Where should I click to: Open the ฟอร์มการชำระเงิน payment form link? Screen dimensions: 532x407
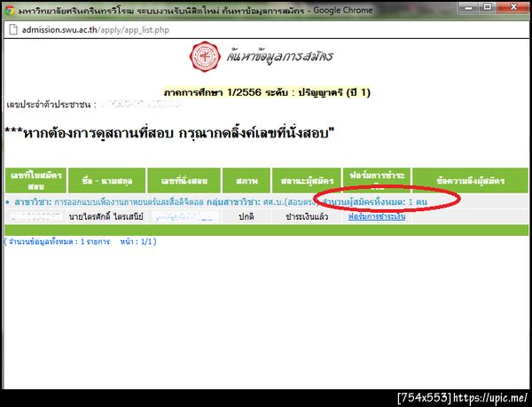[x=377, y=216]
